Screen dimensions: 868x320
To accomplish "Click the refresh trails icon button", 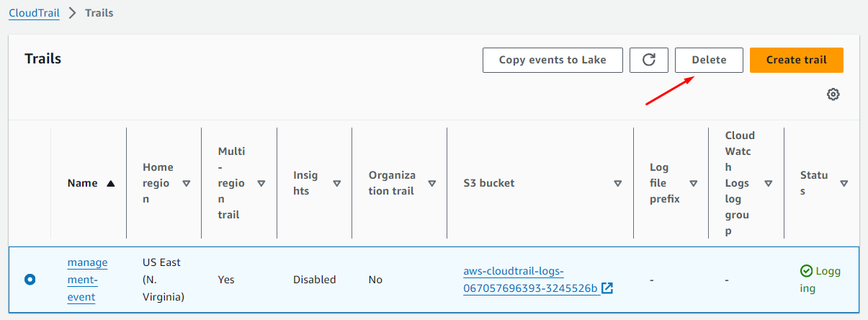I will [x=648, y=60].
